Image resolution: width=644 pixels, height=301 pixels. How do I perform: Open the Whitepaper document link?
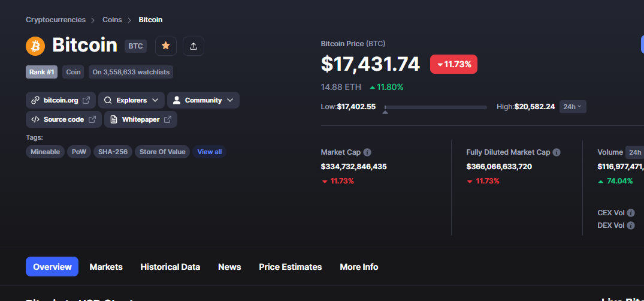click(141, 119)
